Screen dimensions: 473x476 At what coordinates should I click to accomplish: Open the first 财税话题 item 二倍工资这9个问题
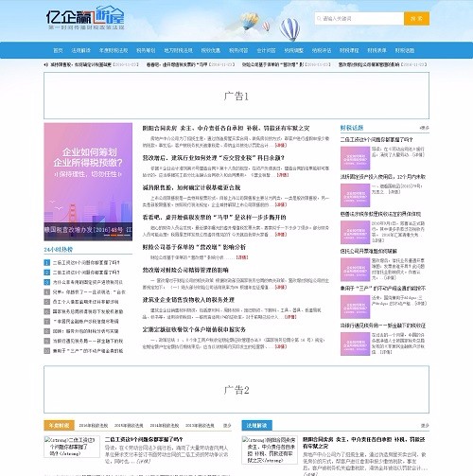[377, 139]
